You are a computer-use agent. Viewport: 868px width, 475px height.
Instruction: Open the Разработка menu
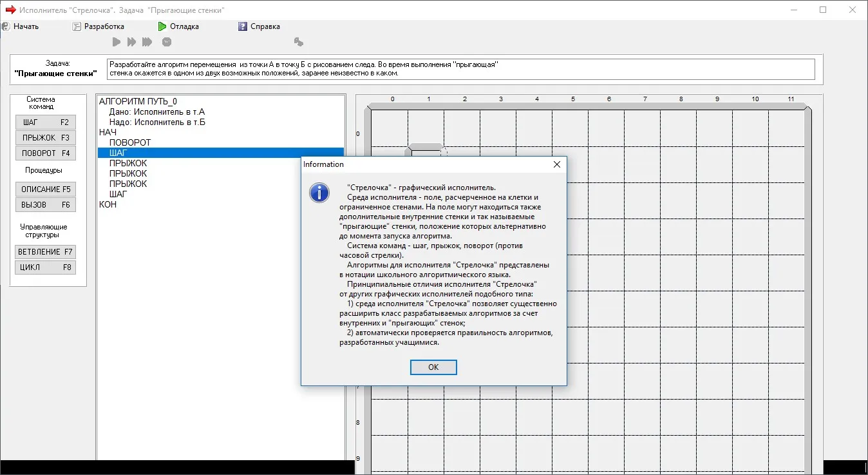point(98,26)
